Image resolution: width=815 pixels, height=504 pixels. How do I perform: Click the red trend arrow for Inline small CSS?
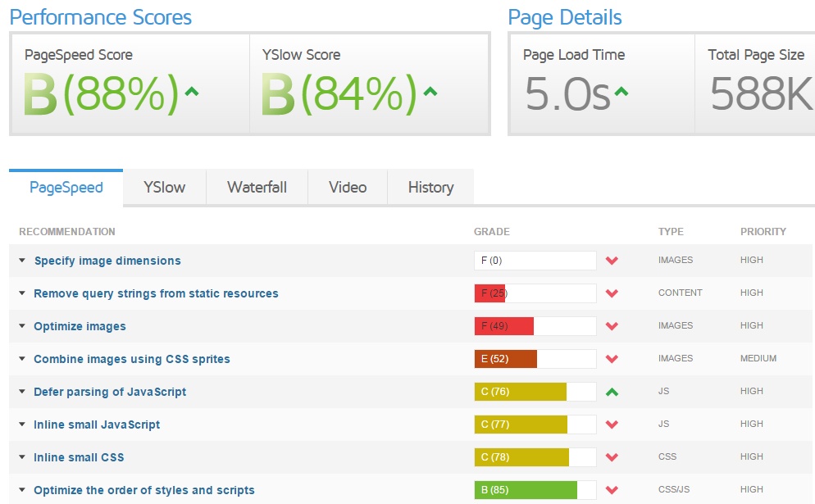612,457
